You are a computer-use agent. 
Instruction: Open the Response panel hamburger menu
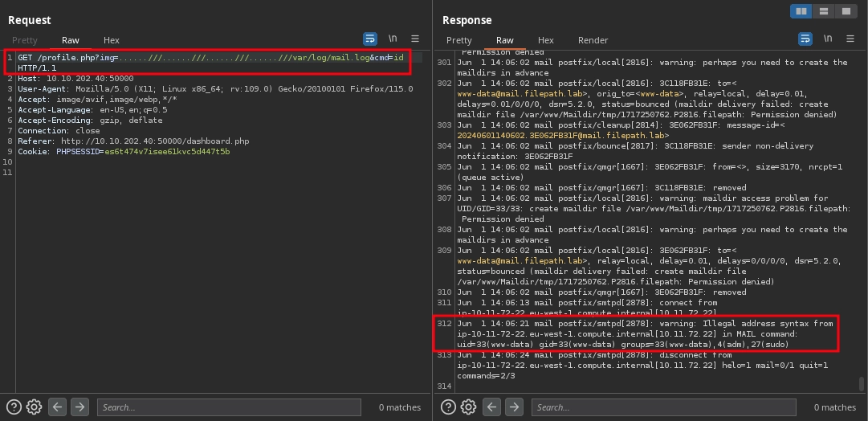(x=850, y=39)
